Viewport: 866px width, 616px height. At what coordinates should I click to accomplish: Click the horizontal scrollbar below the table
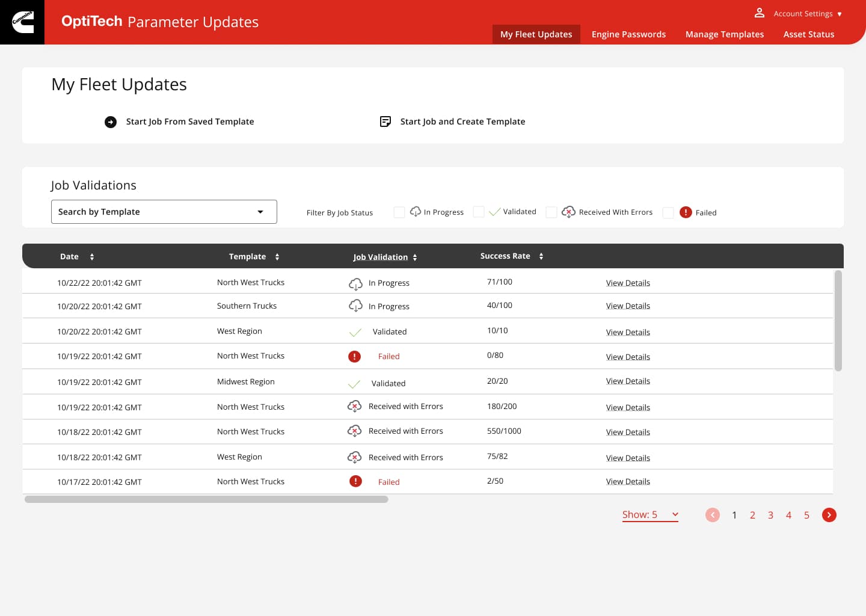(206, 499)
